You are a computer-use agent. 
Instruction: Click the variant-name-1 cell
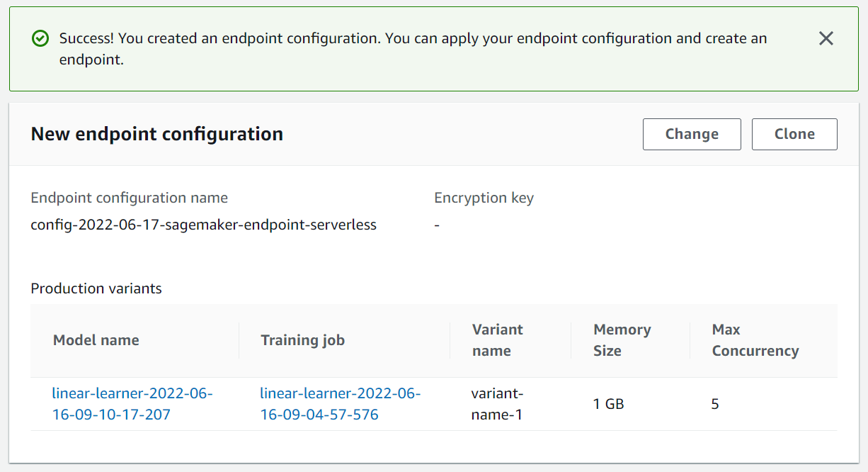coord(497,404)
